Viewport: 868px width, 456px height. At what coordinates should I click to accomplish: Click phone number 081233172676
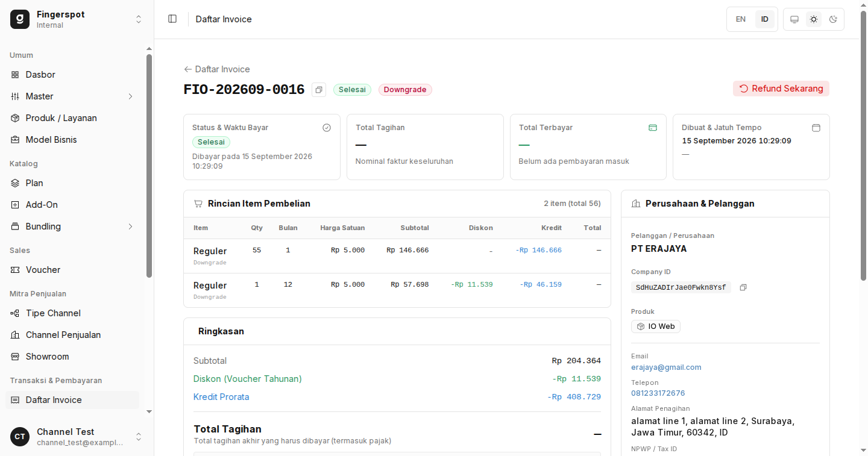pyautogui.click(x=658, y=393)
